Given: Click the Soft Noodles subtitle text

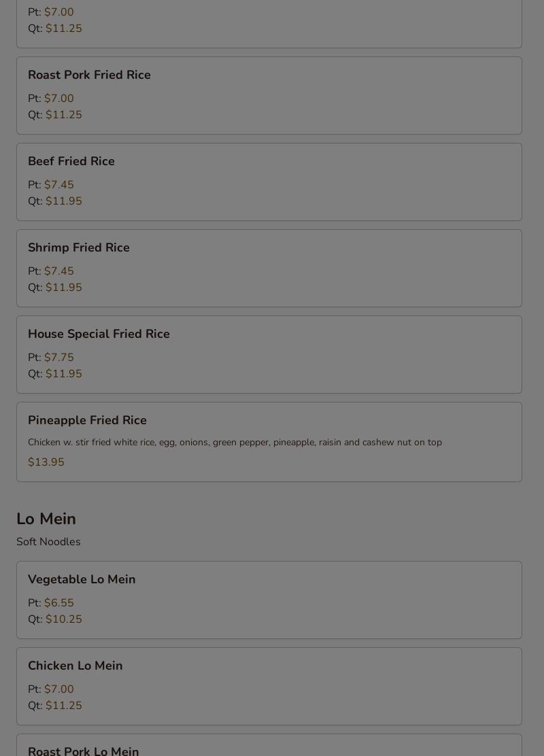Looking at the screenshot, I should pyautogui.click(x=48, y=541).
